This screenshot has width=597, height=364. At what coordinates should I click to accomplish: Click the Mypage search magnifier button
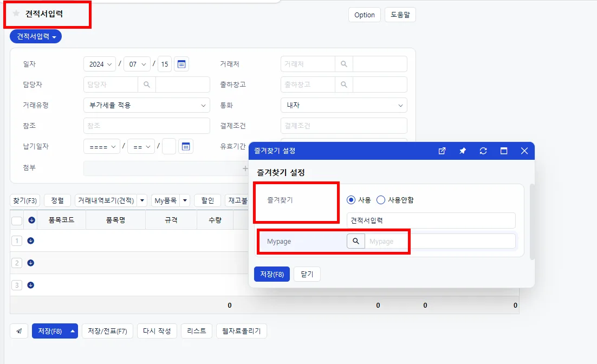tap(355, 241)
